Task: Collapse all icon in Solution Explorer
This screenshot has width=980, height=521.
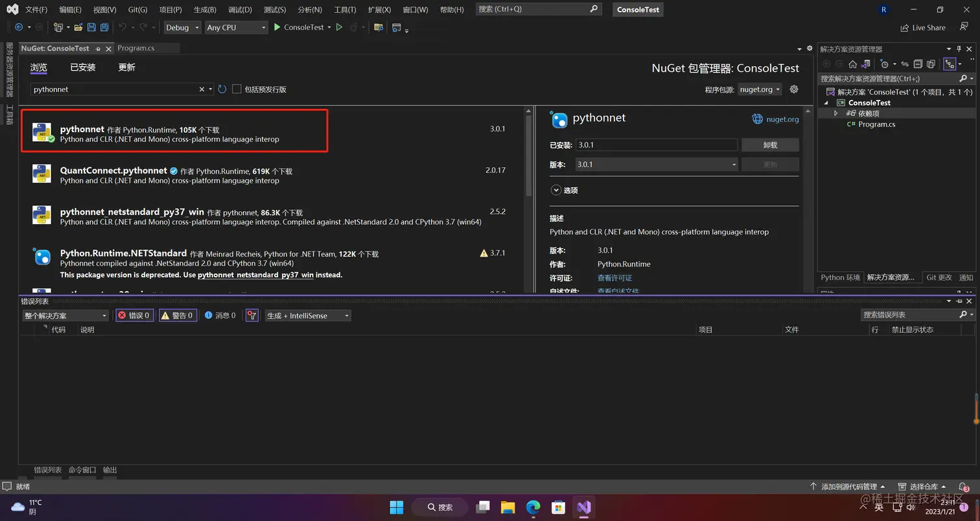Action: [x=918, y=64]
